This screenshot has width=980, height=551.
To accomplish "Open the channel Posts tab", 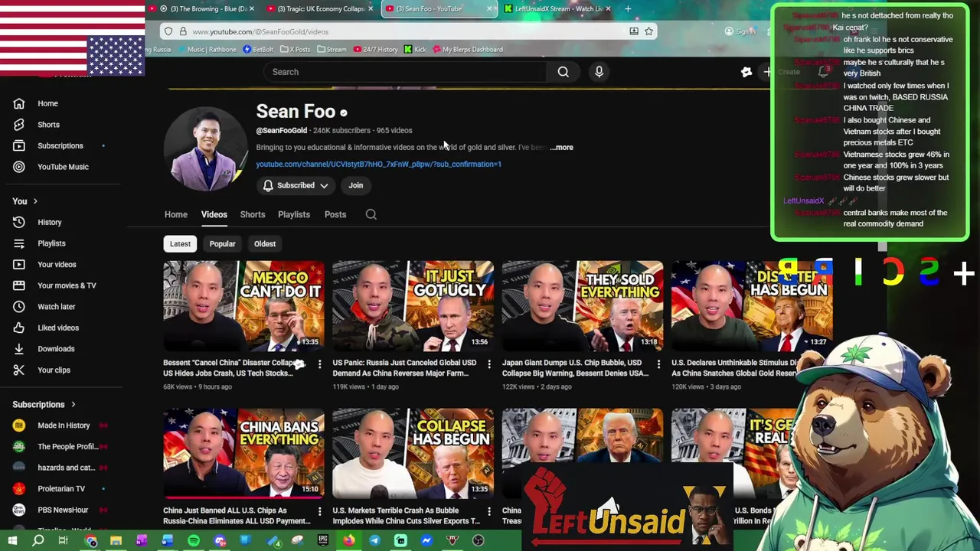I will click(x=335, y=214).
